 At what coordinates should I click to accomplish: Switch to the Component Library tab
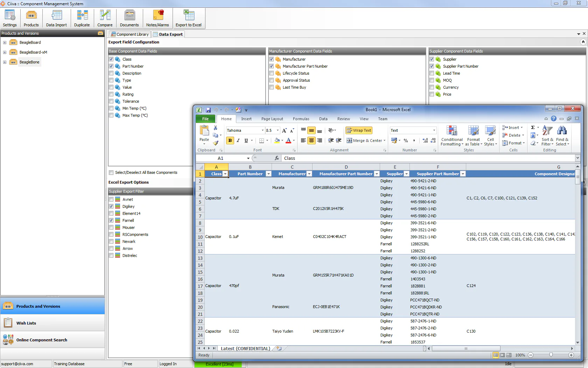[130, 34]
